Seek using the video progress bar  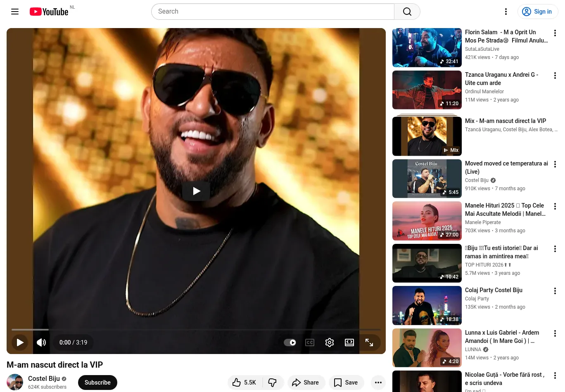point(196,330)
